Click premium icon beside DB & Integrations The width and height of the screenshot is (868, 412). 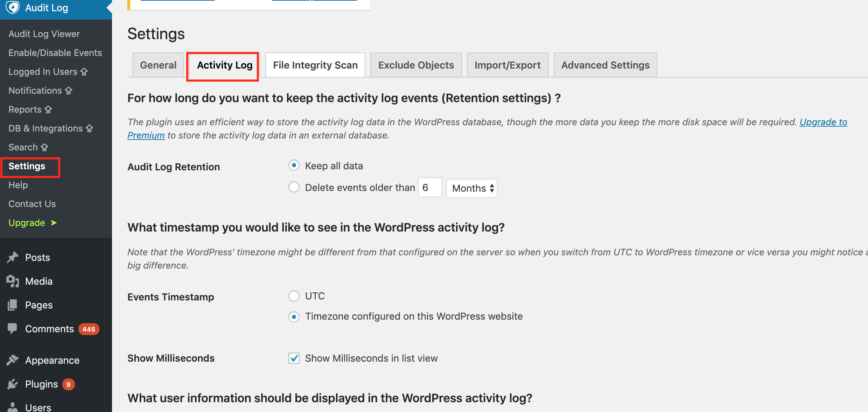pyautogui.click(x=90, y=128)
